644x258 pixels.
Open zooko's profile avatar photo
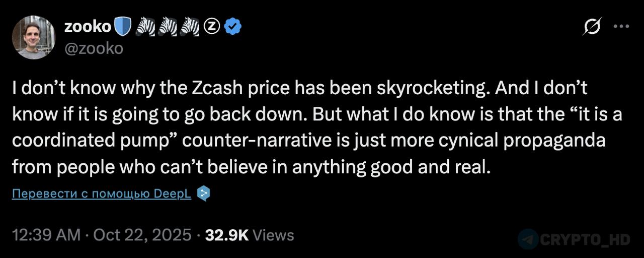(33, 37)
